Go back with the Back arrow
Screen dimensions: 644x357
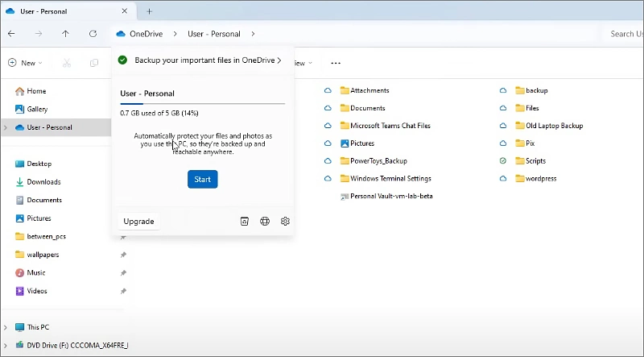[11, 34]
